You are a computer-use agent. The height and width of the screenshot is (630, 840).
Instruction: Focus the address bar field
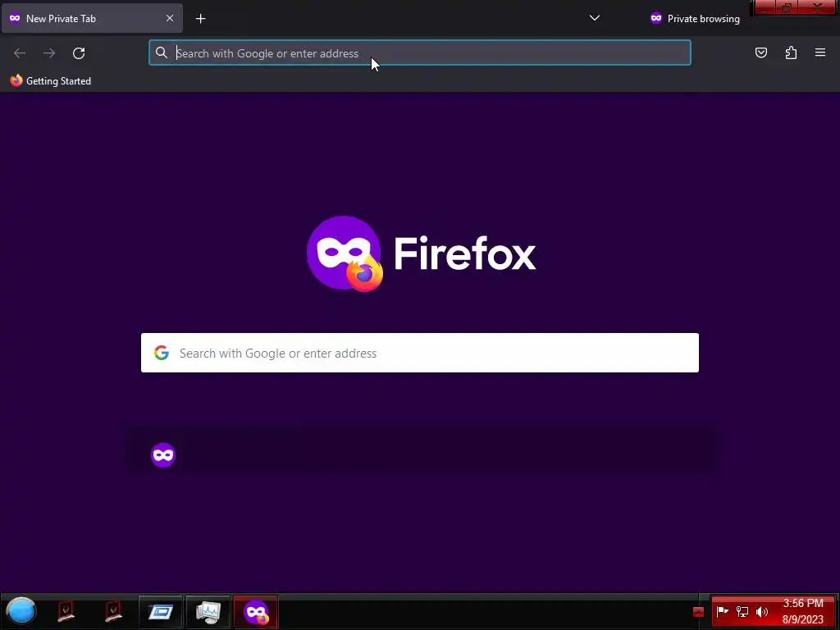pyautogui.click(x=420, y=53)
